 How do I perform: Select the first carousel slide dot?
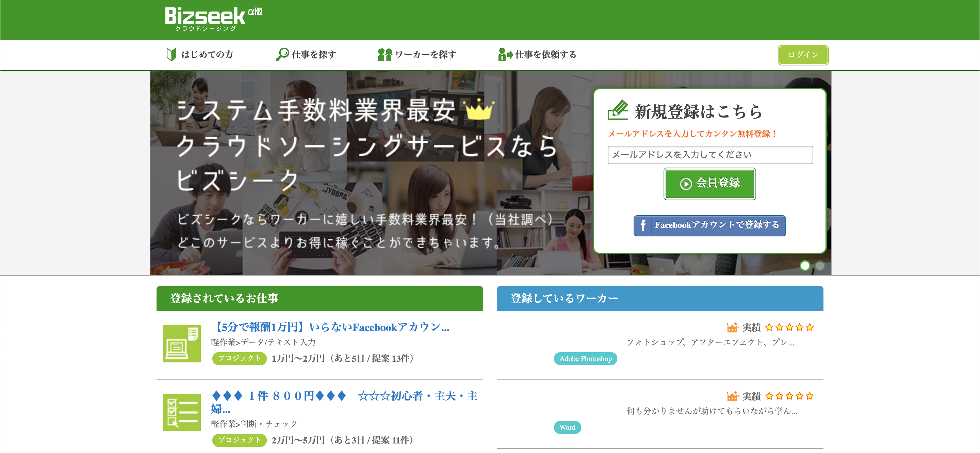(x=805, y=265)
